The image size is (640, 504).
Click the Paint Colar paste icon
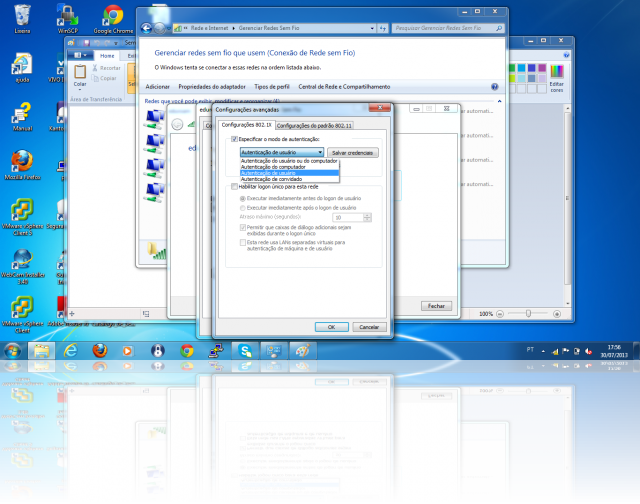(80, 72)
